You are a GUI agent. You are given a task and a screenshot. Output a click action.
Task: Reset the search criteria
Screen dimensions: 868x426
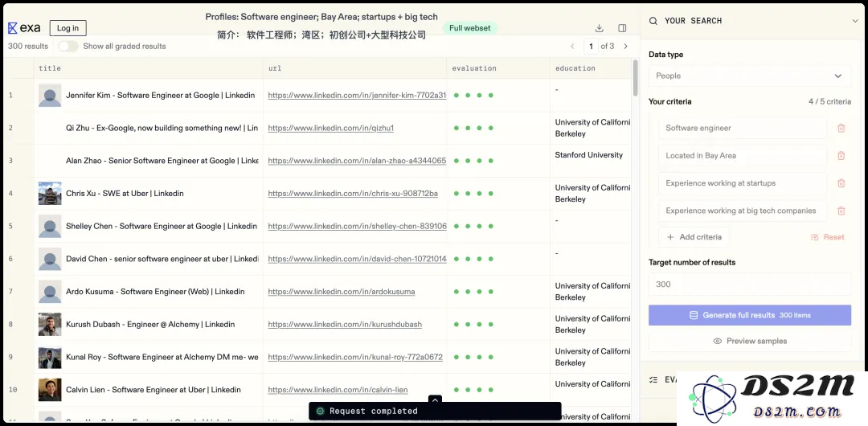828,237
